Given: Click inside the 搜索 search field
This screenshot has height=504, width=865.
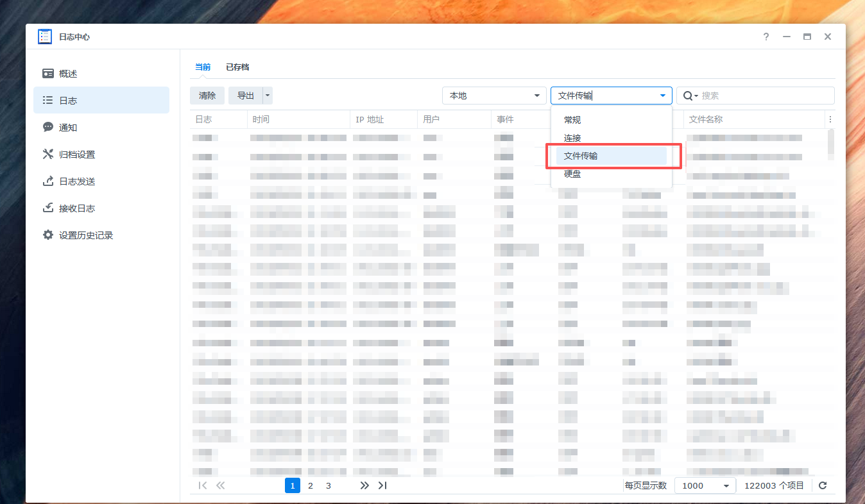Looking at the screenshot, I should [x=738, y=95].
